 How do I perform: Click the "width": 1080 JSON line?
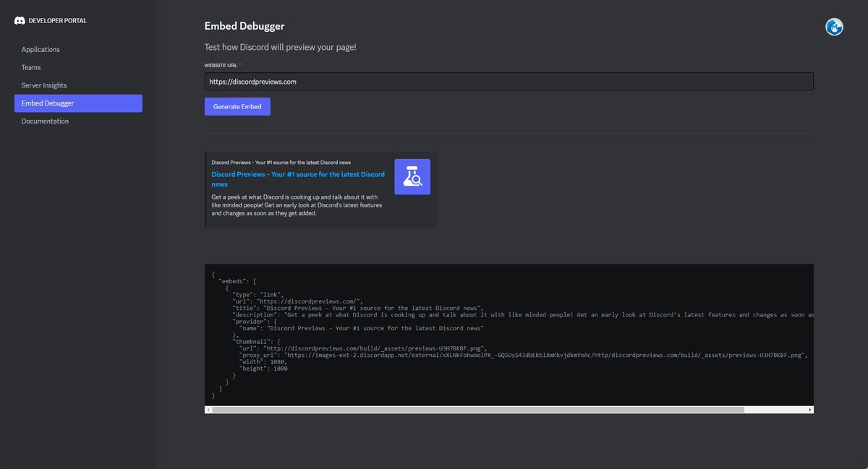[263, 362]
